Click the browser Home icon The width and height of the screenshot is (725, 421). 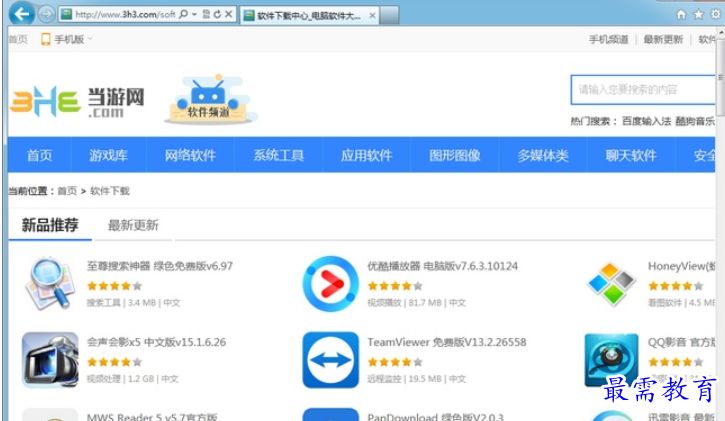681,15
